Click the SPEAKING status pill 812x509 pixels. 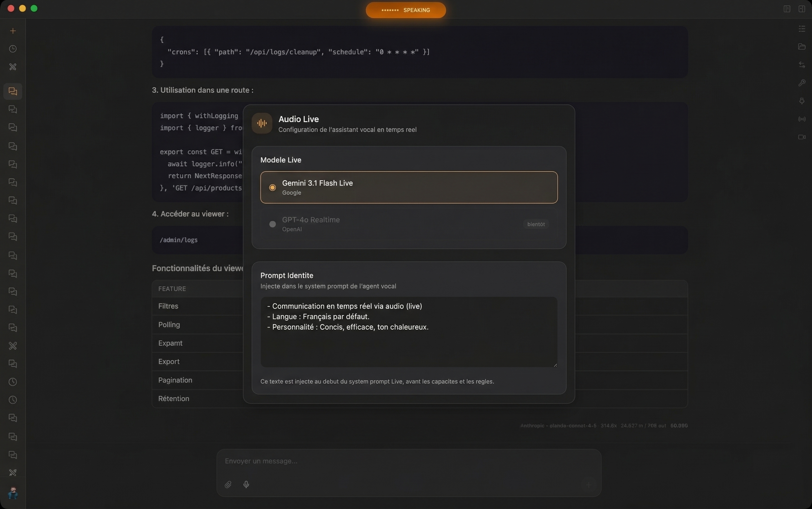pyautogui.click(x=406, y=10)
